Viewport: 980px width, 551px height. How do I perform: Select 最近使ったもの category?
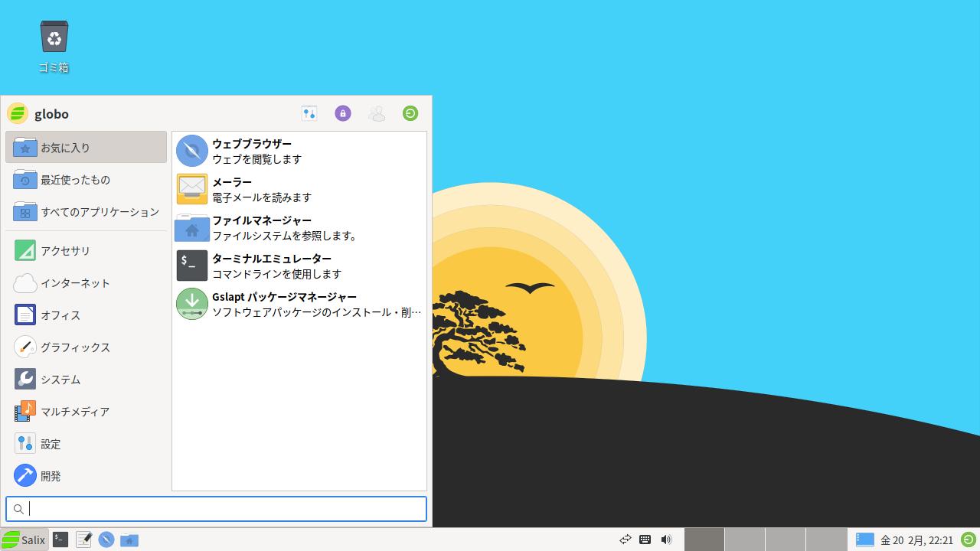(86, 180)
